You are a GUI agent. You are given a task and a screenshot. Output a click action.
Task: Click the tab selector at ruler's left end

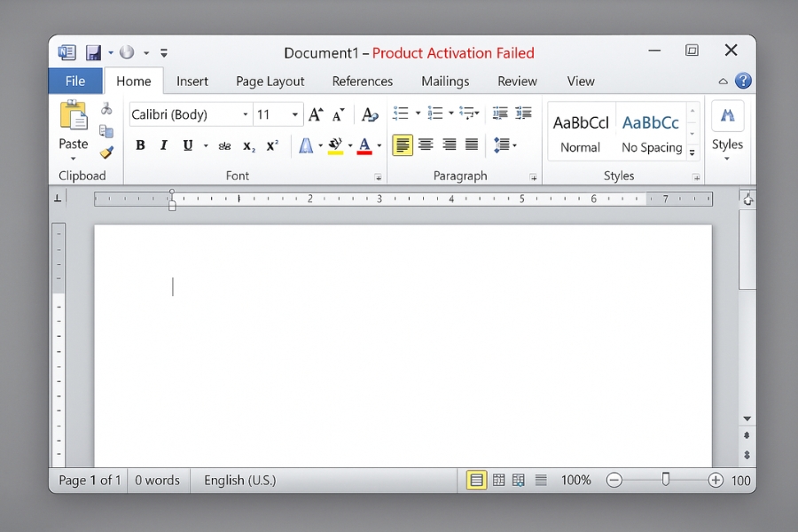click(x=58, y=199)
